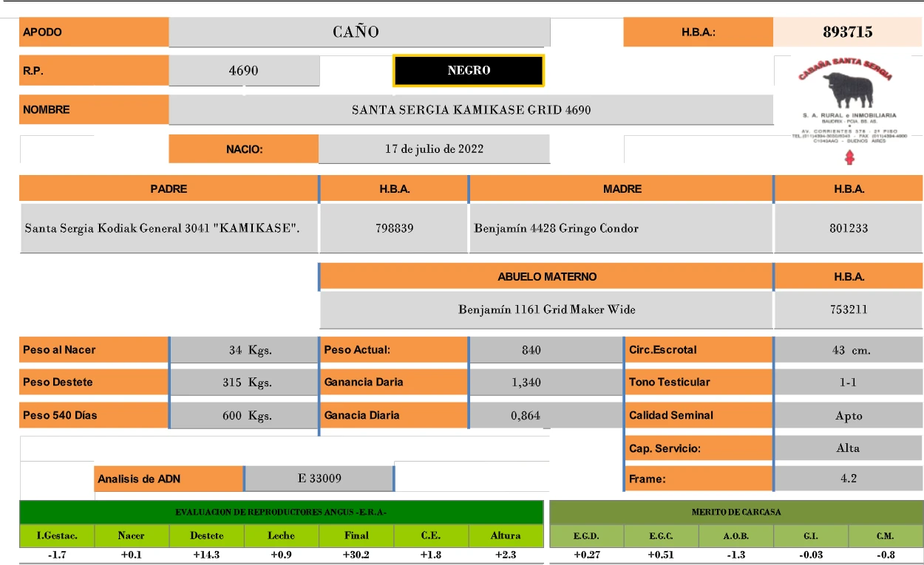Click the Frame: label

(x=699, y=479)
